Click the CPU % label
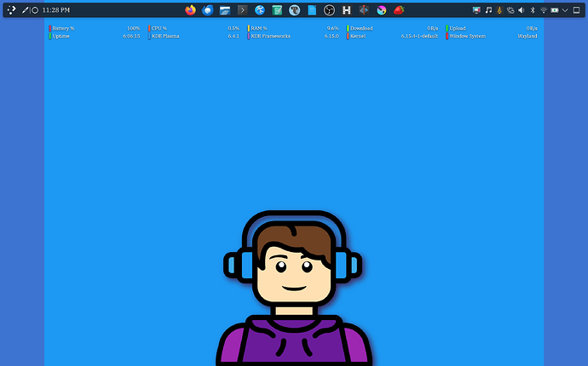This screenshot has width=588, height=366. point(159,28)
